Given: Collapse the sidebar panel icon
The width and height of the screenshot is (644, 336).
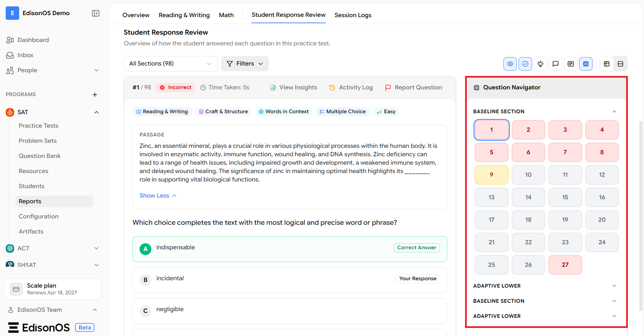Looking at the screenshot, I should [96, 13].
